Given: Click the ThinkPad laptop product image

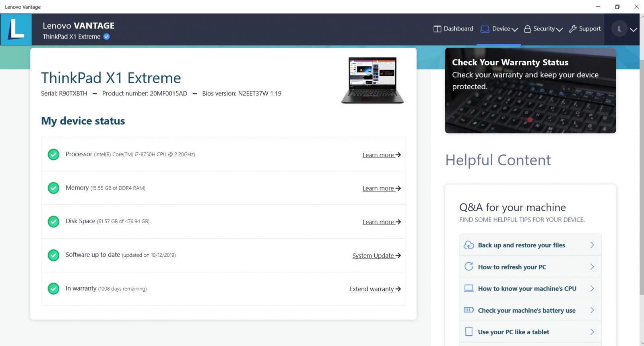Looking at the screenshot, I should point(373,80).
